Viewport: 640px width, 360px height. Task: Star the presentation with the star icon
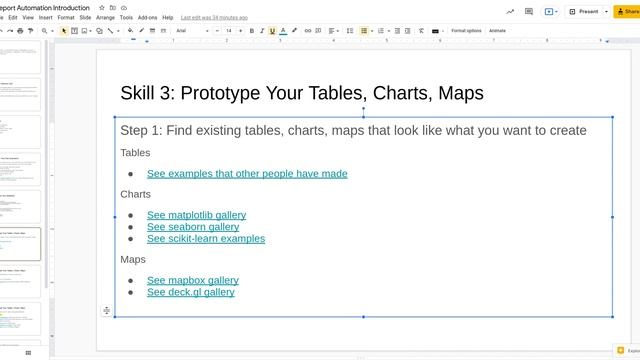tap(102, 8)
